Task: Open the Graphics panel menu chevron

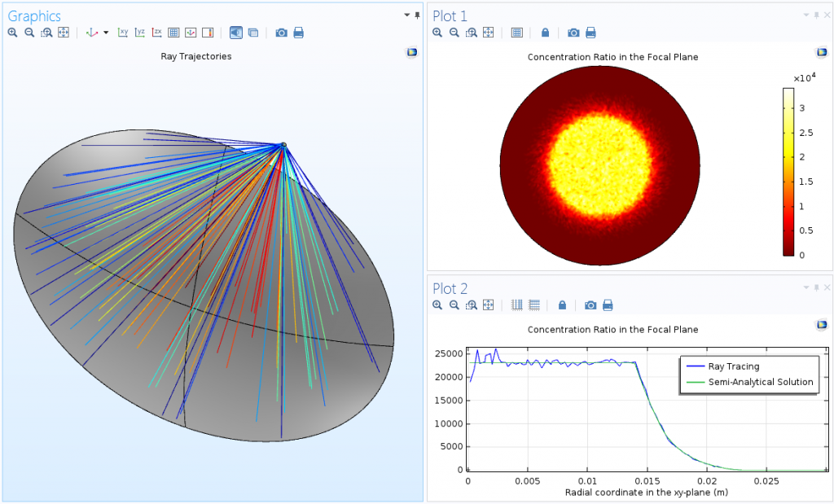Action: pos(405,15)
